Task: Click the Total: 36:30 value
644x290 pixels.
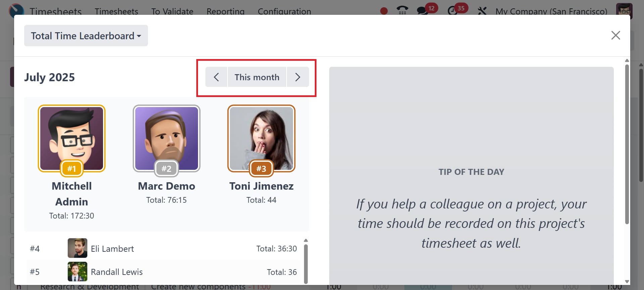Action: (x=277, y=249)
